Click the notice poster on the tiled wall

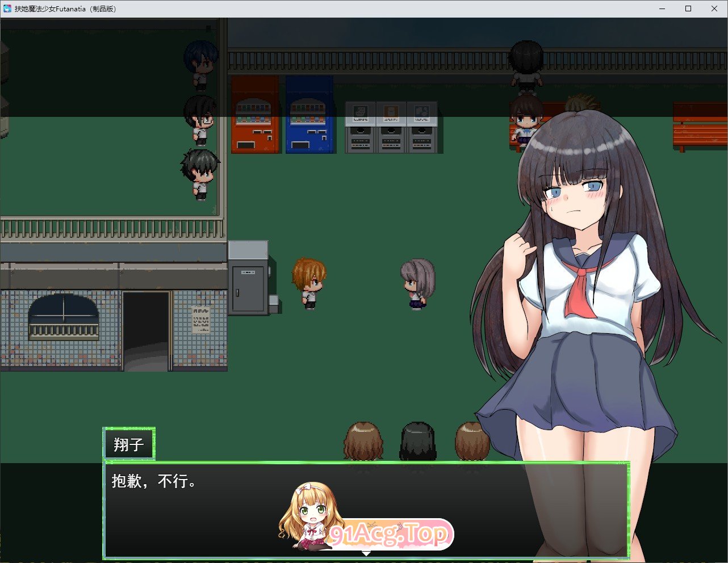click(x=200, y=320)
